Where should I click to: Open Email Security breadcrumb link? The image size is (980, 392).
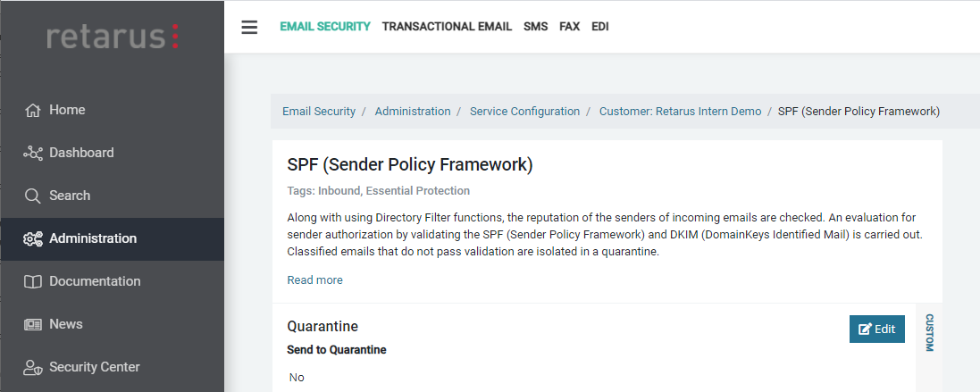coord(319,112)
